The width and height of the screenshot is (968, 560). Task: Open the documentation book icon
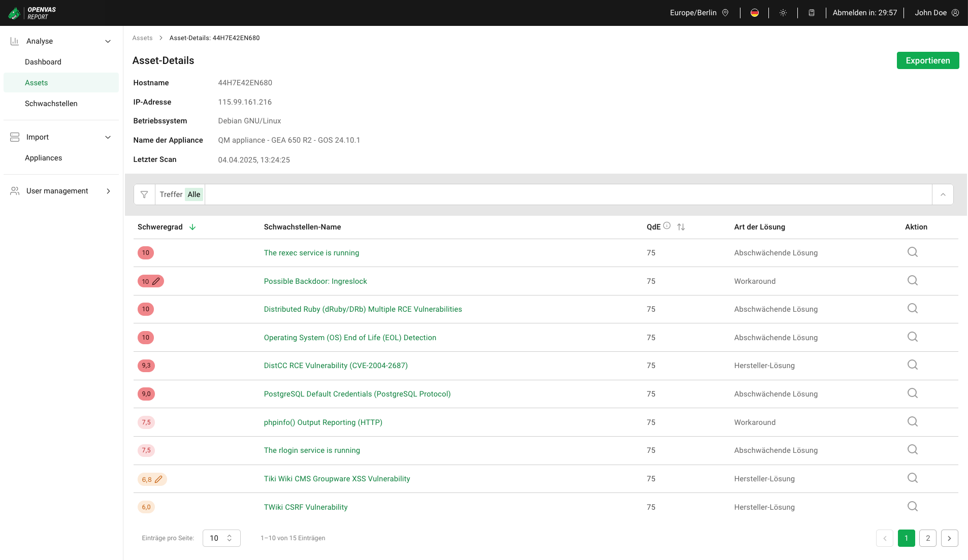pos(812,13)
